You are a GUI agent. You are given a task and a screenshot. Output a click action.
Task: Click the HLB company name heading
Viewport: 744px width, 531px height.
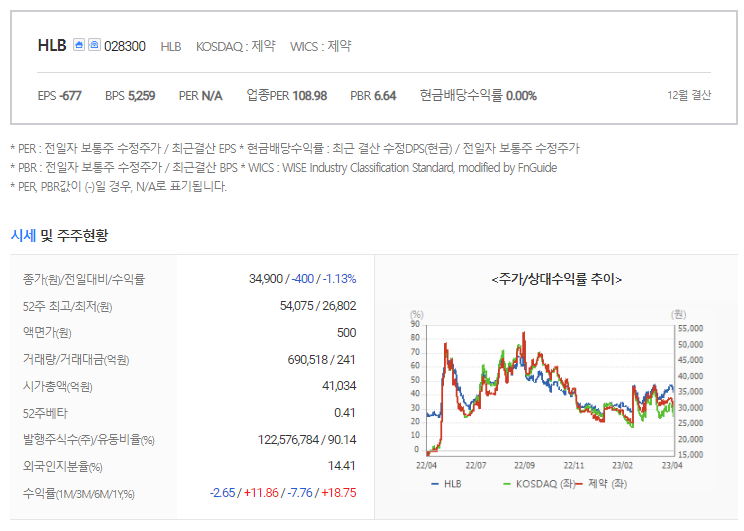click(52, 45)
